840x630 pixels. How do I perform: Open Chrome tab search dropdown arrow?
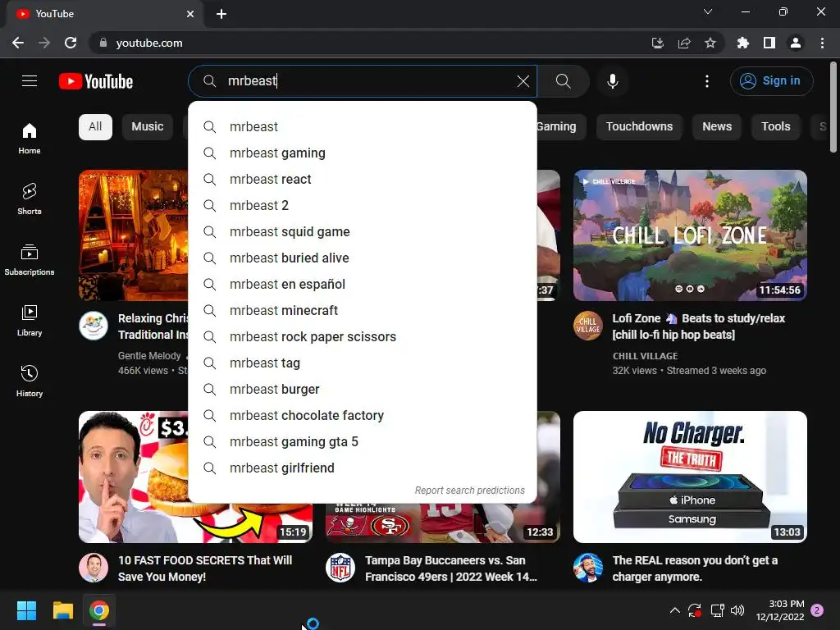pos(708,11)
